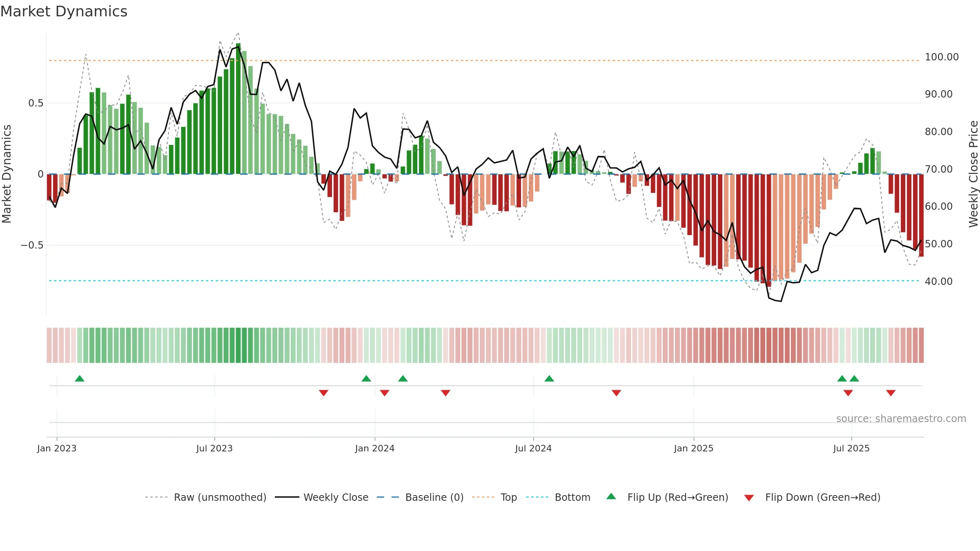Click the 80.00 price axis label
The height and width of the screenshot is (551, 980).
pyautogui.click(x=939, y=131)
